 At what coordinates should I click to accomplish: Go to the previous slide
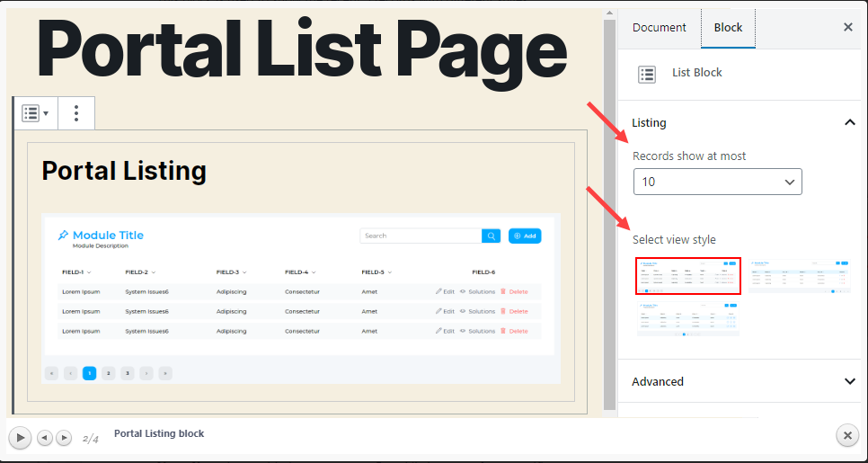point(45,438)
